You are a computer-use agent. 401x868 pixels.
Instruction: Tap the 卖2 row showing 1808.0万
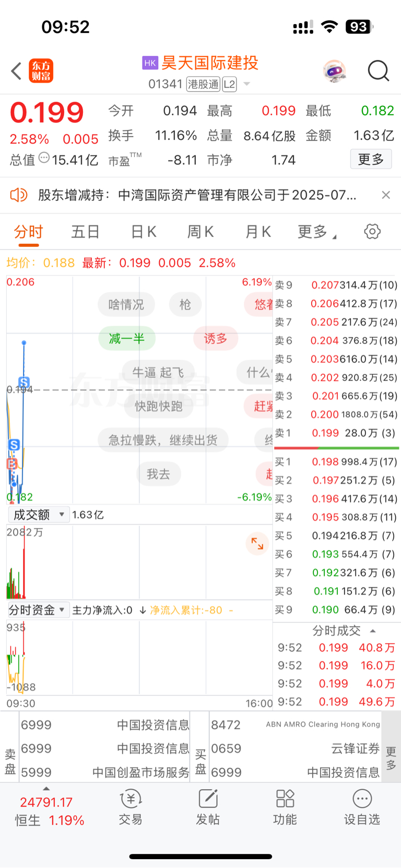tap(337, 414)
